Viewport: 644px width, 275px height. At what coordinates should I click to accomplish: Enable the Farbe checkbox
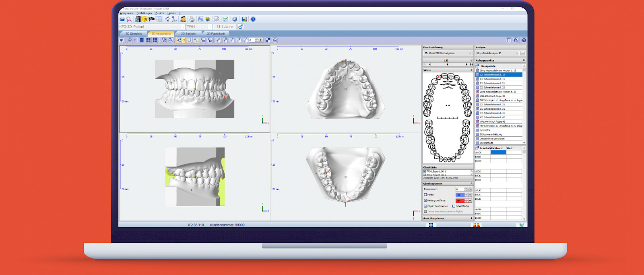tap(425, 195)
